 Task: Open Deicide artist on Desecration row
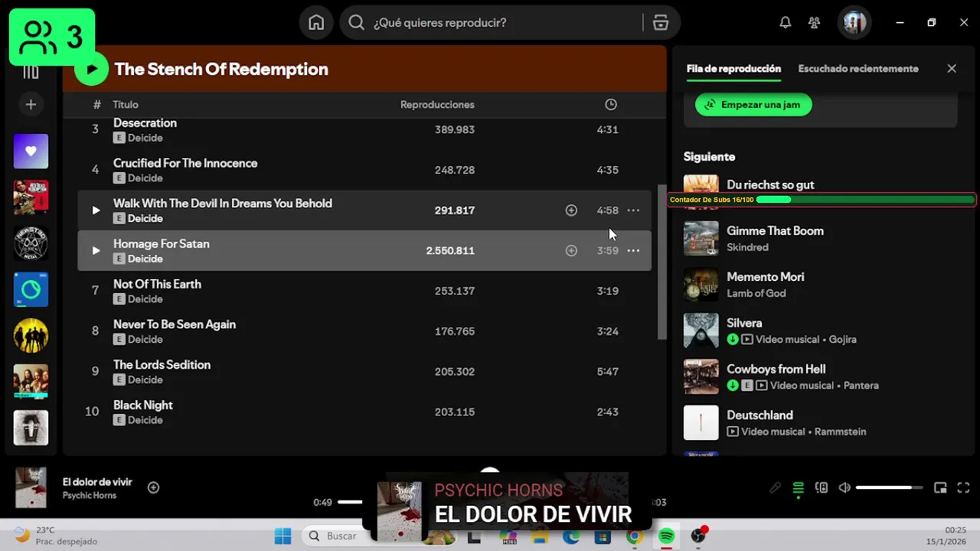145,138
